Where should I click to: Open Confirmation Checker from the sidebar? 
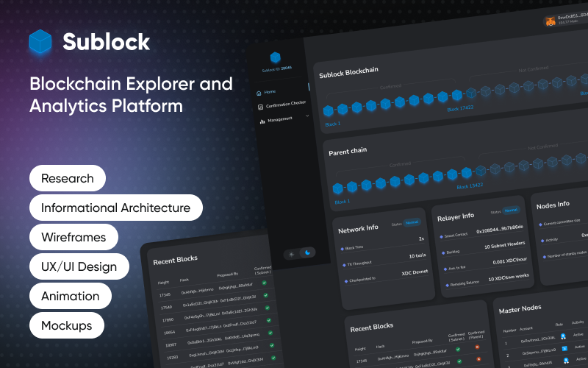coord(282,105)
